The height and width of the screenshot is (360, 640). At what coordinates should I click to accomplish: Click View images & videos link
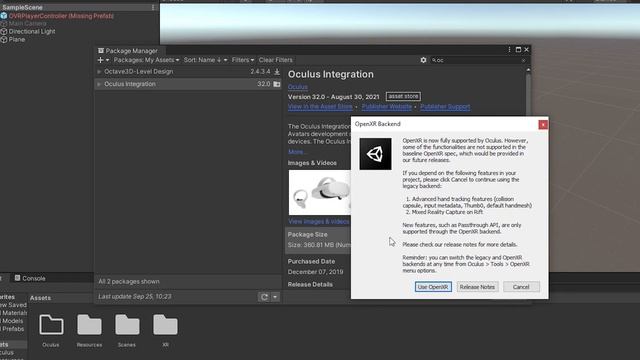(x=318, y=221)
